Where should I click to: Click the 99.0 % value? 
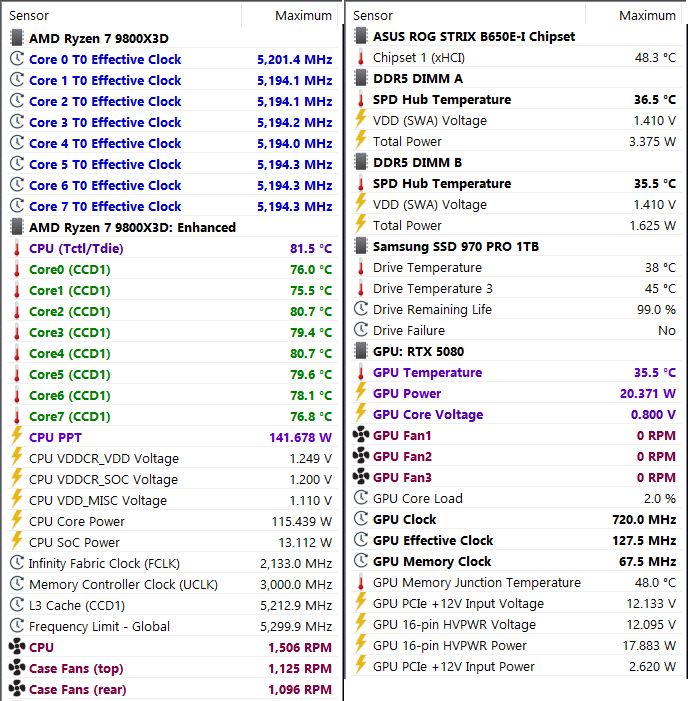click(656, 309)
